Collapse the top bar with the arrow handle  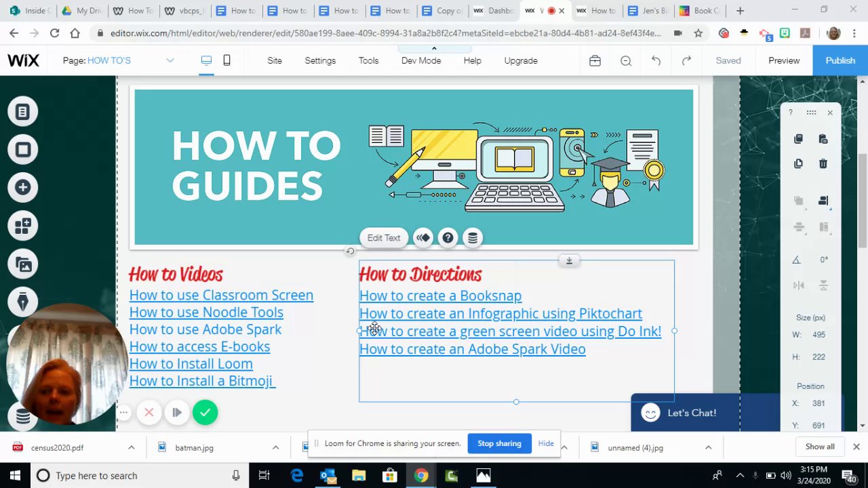(x=434, y=49)
